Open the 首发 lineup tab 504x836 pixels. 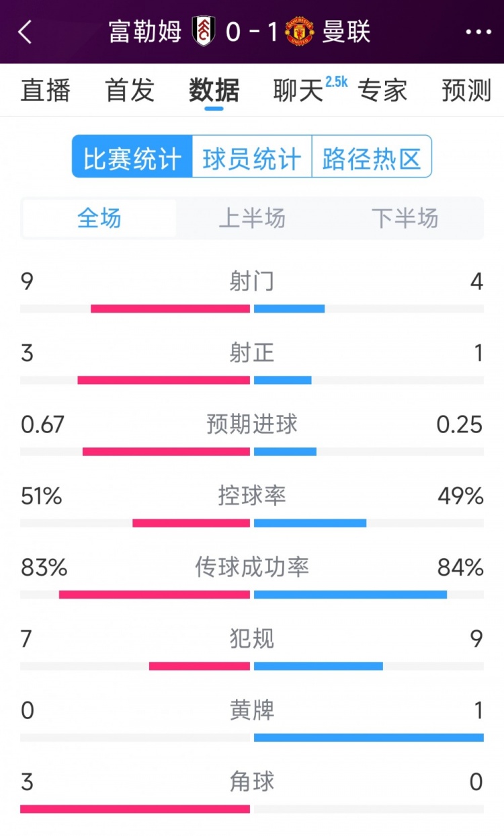(x=130, y=90)
